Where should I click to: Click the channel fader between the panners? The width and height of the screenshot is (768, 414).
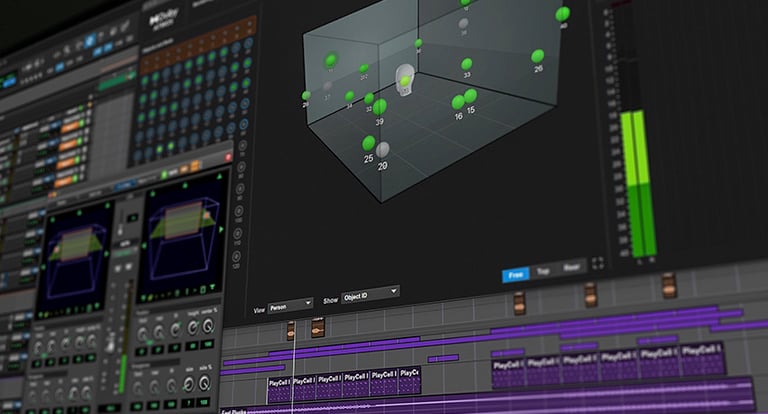tap(110, 344)
